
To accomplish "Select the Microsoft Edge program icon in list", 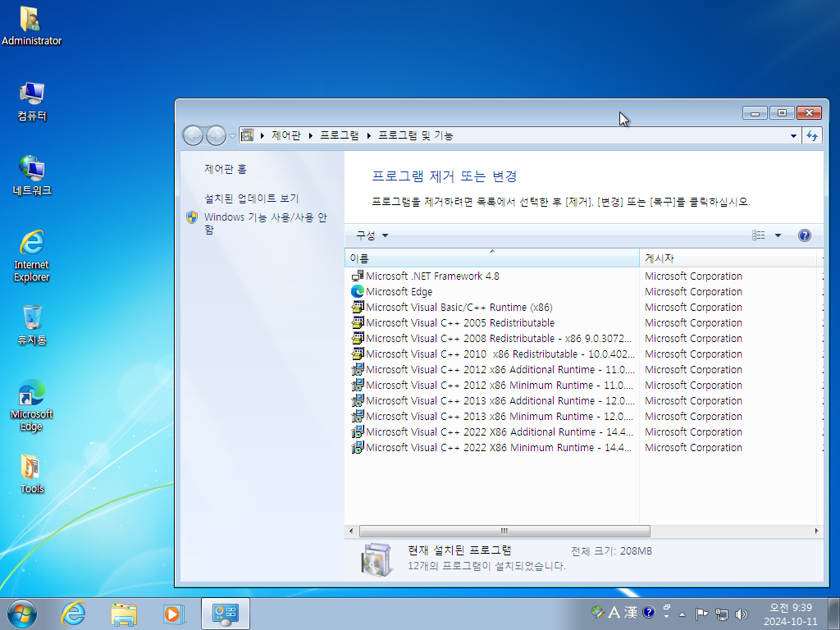I will 358,291.
